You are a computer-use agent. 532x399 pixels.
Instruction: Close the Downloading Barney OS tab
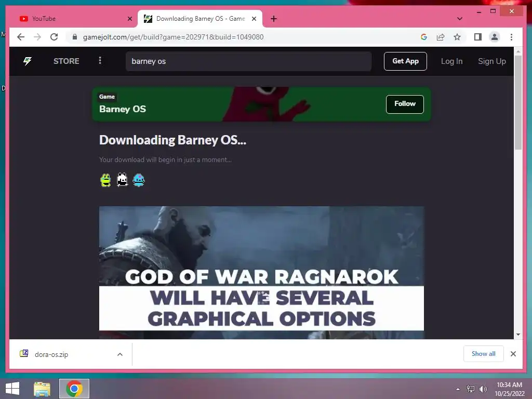pos(254,19)
